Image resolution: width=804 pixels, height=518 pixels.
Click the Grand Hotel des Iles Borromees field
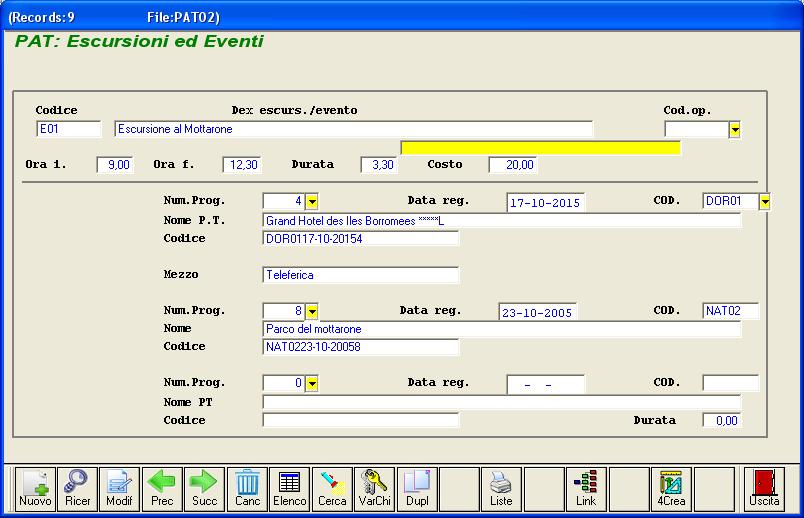pos(501,221)
